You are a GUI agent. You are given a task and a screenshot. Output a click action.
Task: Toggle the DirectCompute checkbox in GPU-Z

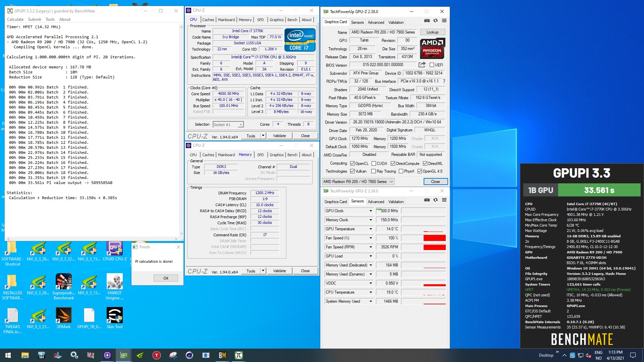coord(393,164)
